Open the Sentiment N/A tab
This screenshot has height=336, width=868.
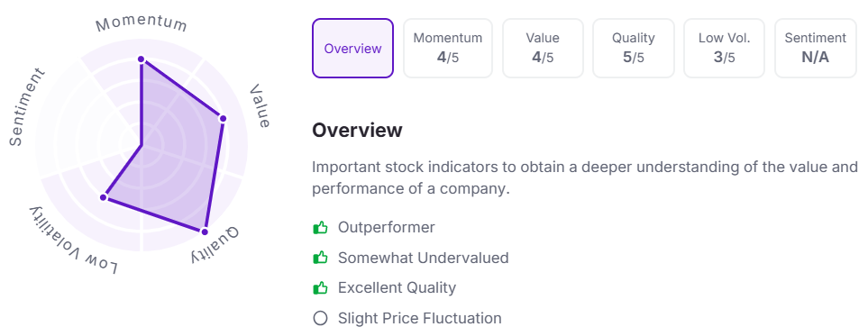816,48
